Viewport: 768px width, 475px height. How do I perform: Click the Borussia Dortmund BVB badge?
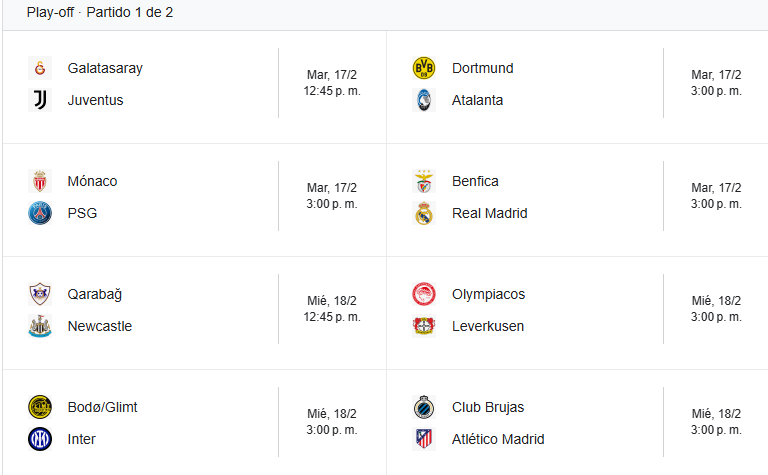(x=424, y=68)
